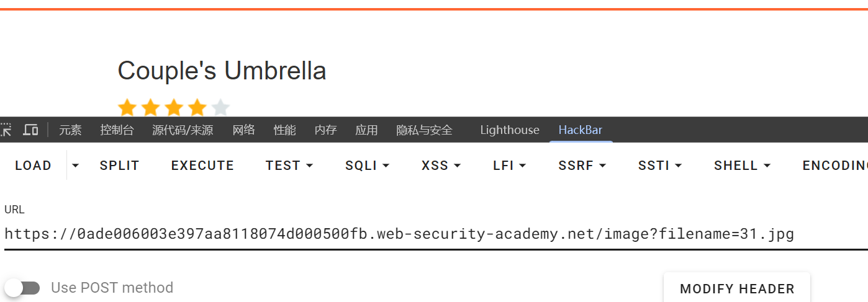Switch to the 网络 network tab

click(x=244, y=130)
